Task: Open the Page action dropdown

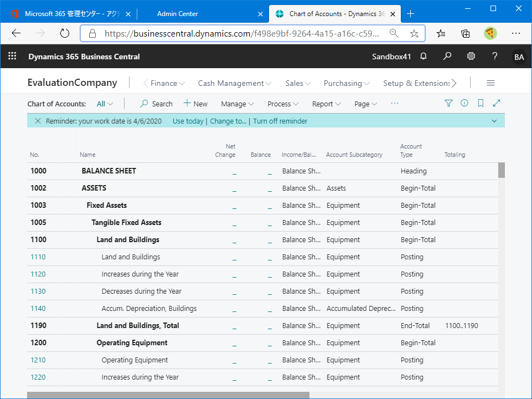Action: (x=365, y=104)
